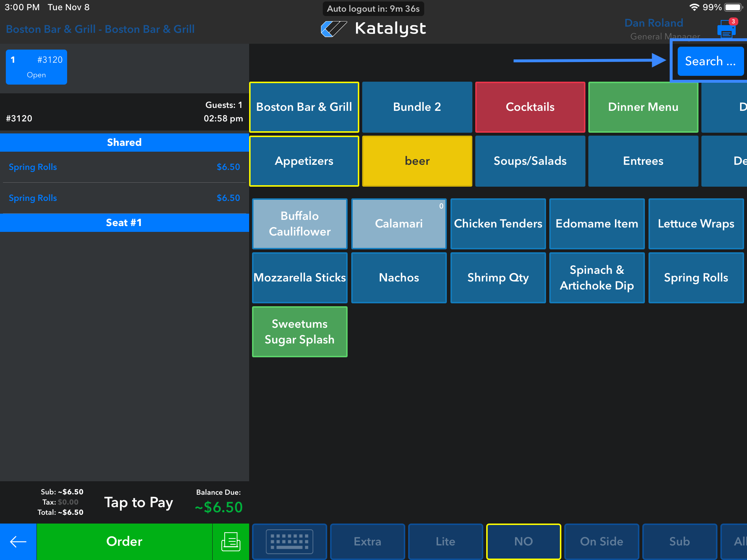
Task: Select check #3120 Open tile
Action: 36,67
